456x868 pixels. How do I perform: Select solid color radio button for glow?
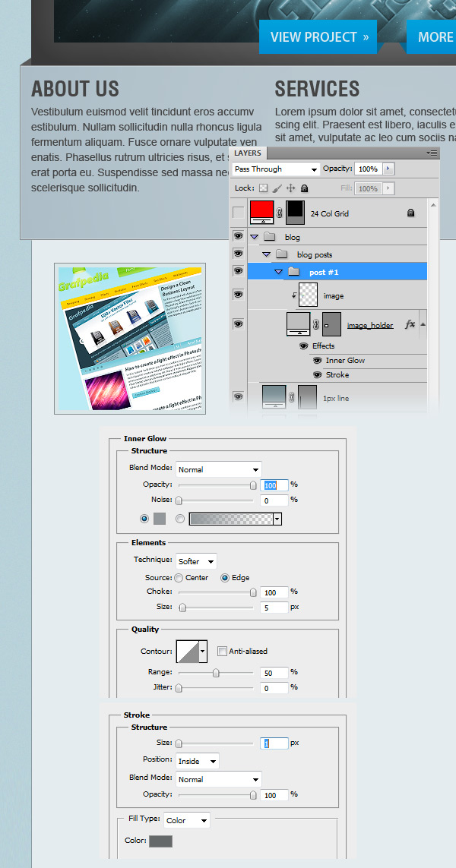[x=144, y=519]
